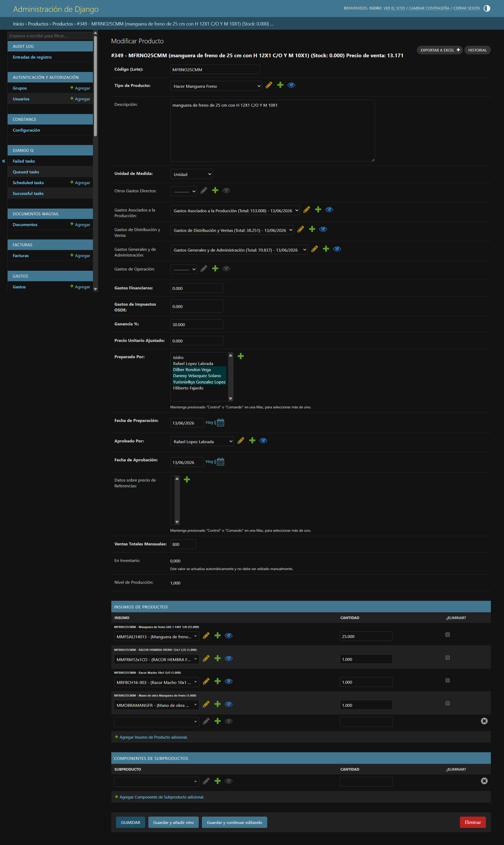Open Gastos de Distribución y Venta dropdown

tap(232, 230)
